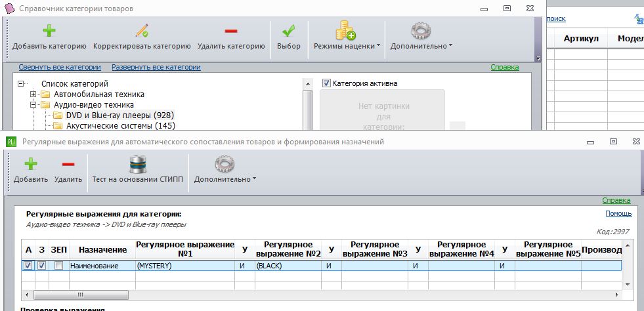Open Корректировать категорию pencil tool
The width and height of the screenshot is (644, 311).
point(142,31)
